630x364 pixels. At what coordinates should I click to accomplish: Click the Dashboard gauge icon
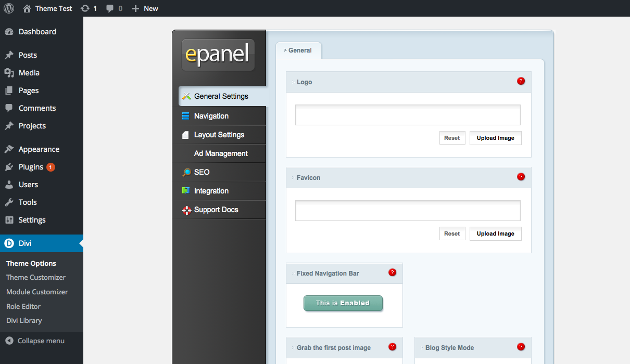pyautogui.click(x=9, y=32)
